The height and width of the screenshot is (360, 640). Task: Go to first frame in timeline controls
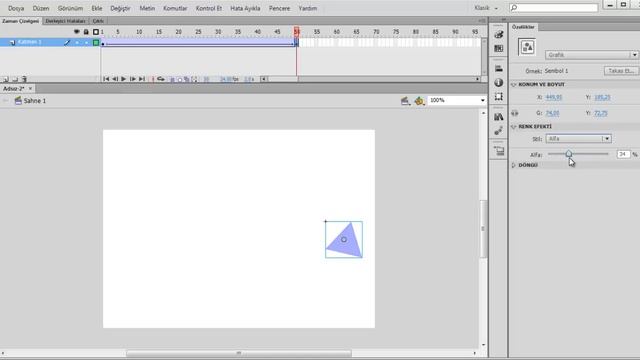click(x=106, y=79)
